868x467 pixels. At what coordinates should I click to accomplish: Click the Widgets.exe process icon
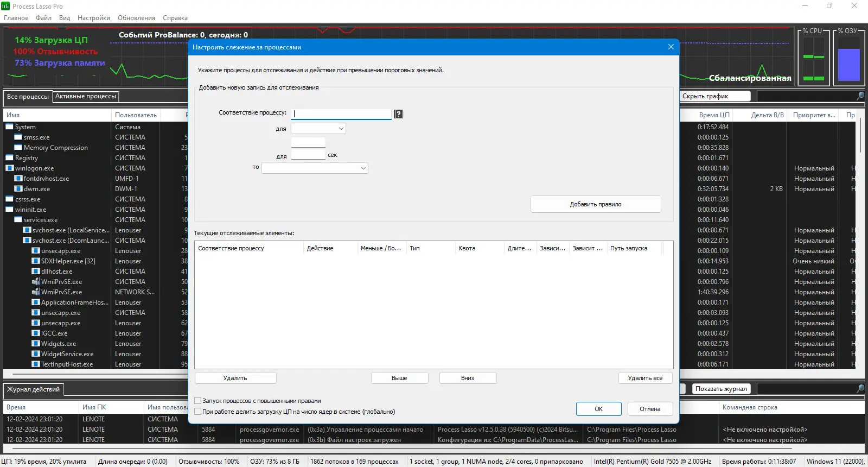pos(35,344)
